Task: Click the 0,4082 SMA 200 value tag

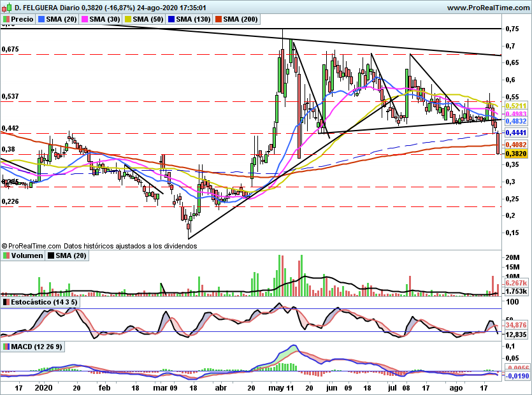Action: click(x=516, y=145)
